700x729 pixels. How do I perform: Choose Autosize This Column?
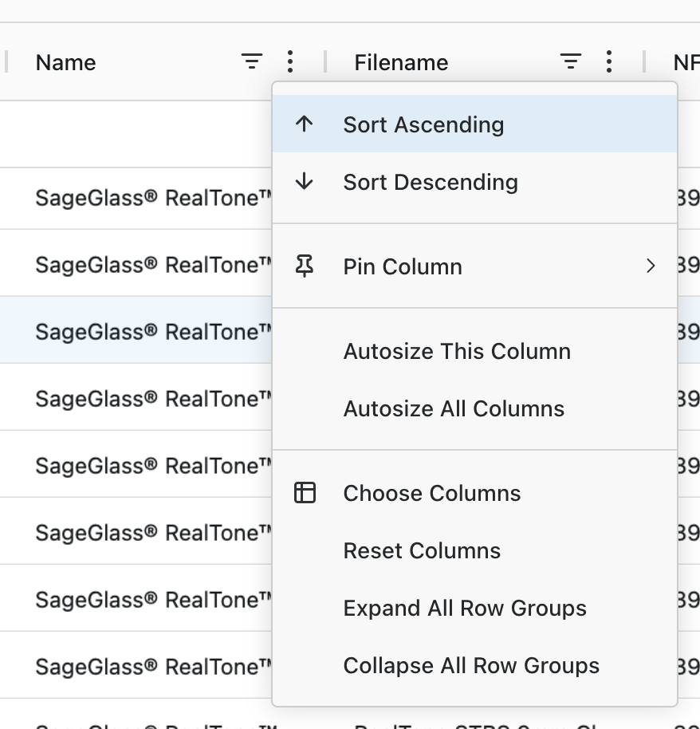[x=474, y=351]
